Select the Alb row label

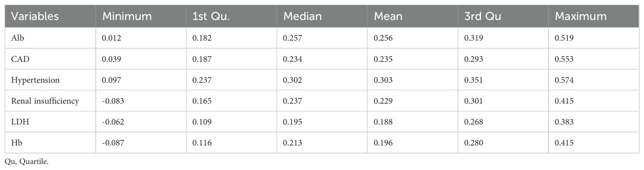(16, 38)
